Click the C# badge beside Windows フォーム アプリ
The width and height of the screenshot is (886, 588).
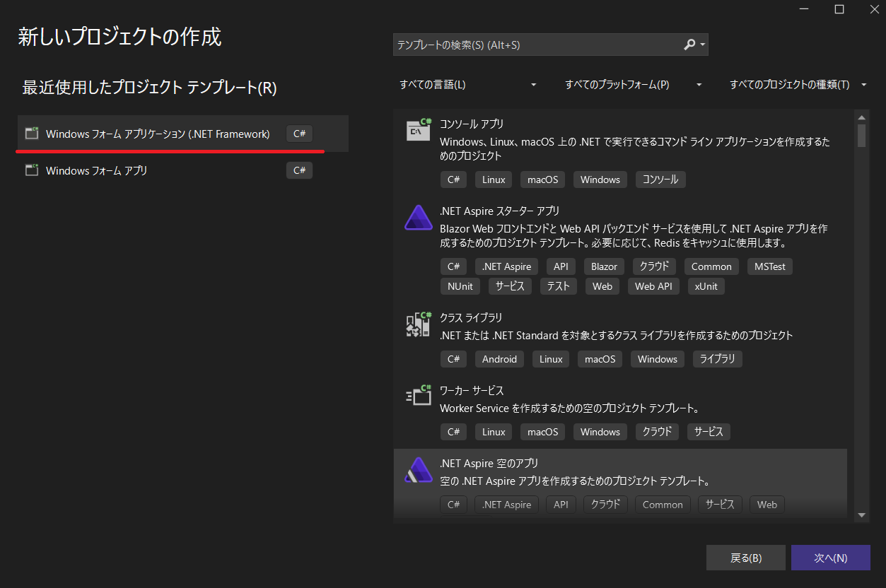298,170
